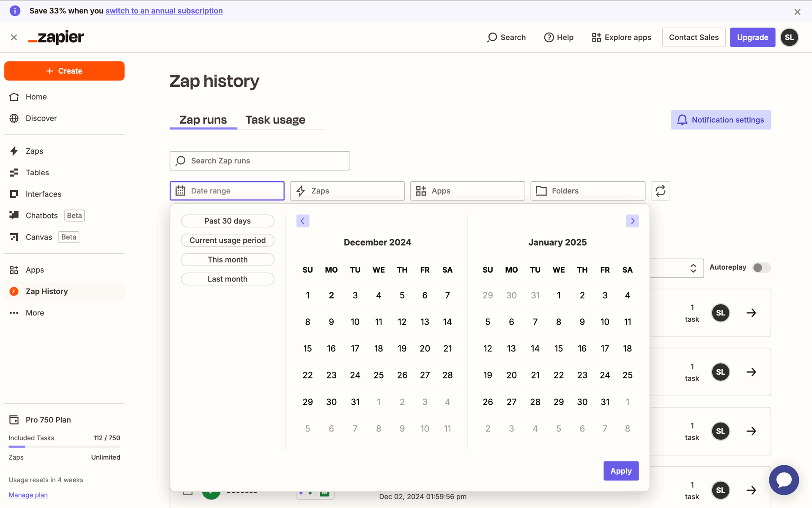
Task: Open Explore apps
Action: tap(621, 37)
